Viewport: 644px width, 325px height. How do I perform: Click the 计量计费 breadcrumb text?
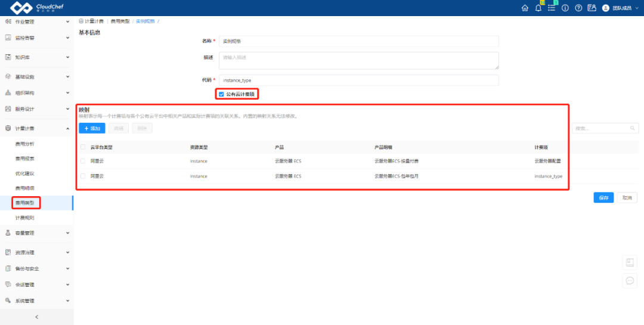(x=94, y=21)
